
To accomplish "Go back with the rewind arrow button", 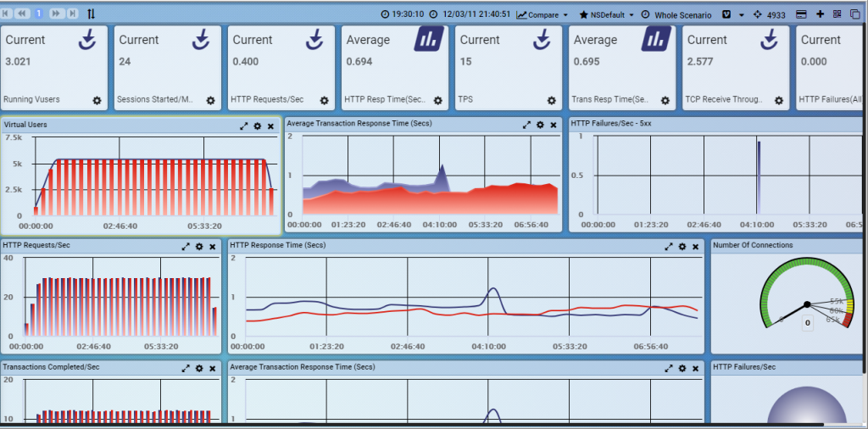I will click(23, 14).
